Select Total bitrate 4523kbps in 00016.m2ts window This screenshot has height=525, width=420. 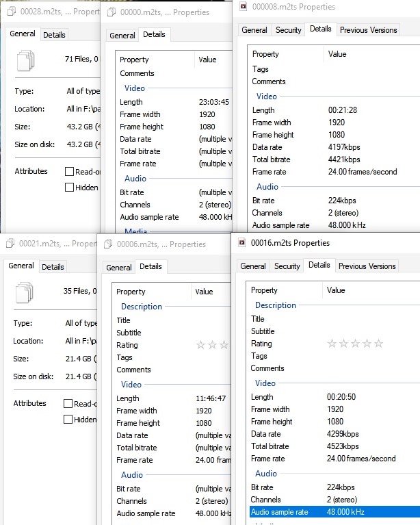(x=343, y=446)
